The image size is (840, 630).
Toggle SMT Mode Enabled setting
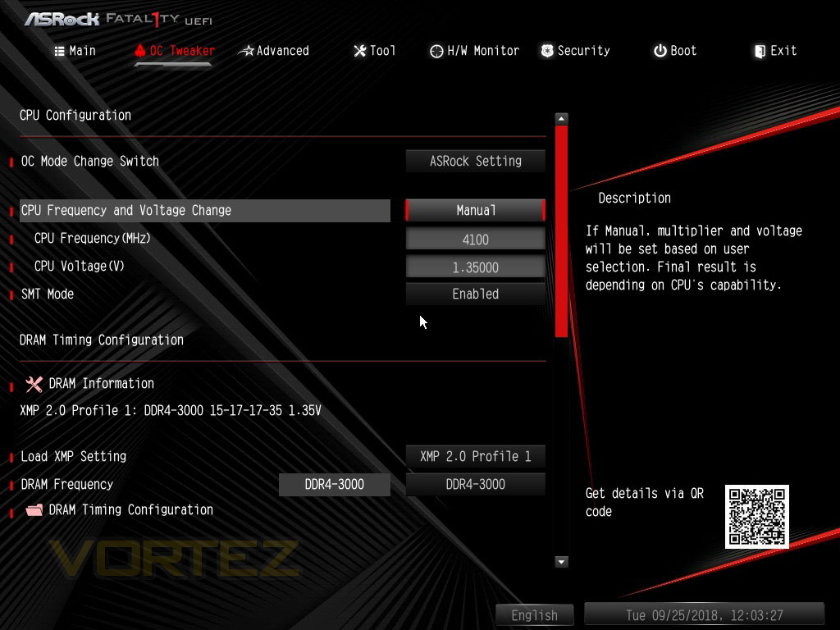point(475,294)
